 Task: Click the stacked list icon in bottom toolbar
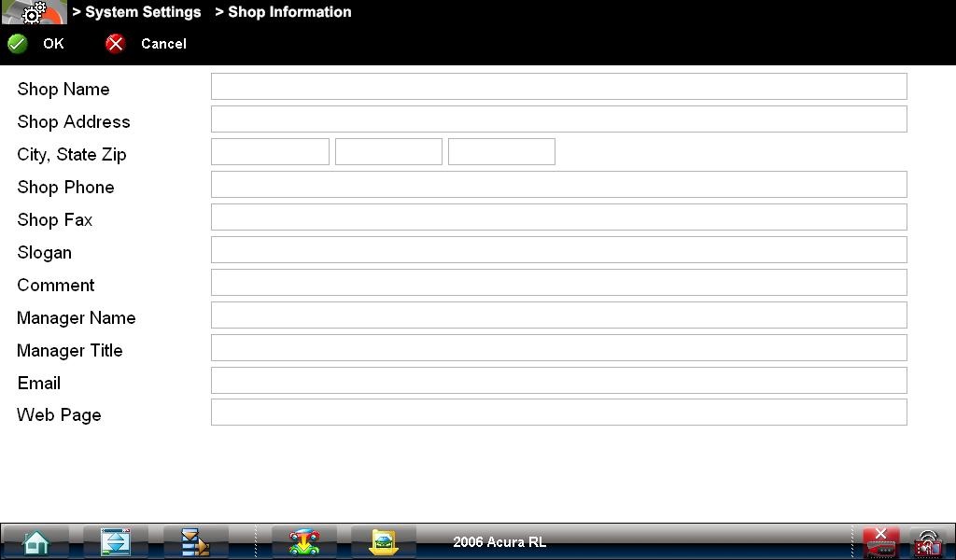pyautogui.click(x=195, y=541)
